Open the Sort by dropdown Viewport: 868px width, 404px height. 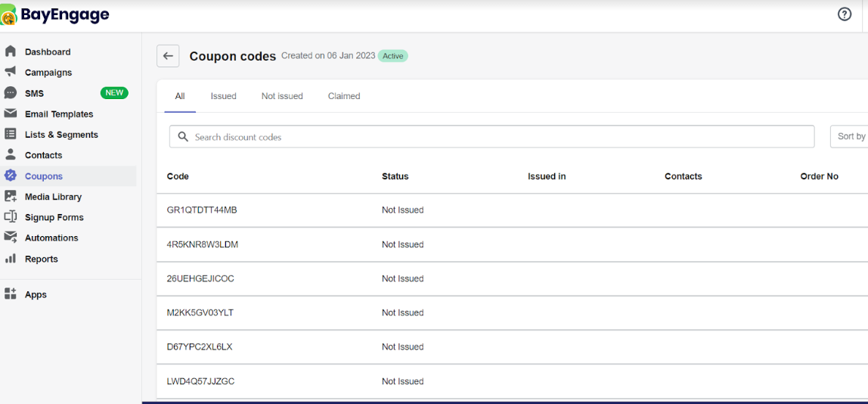tap(849, 136)
